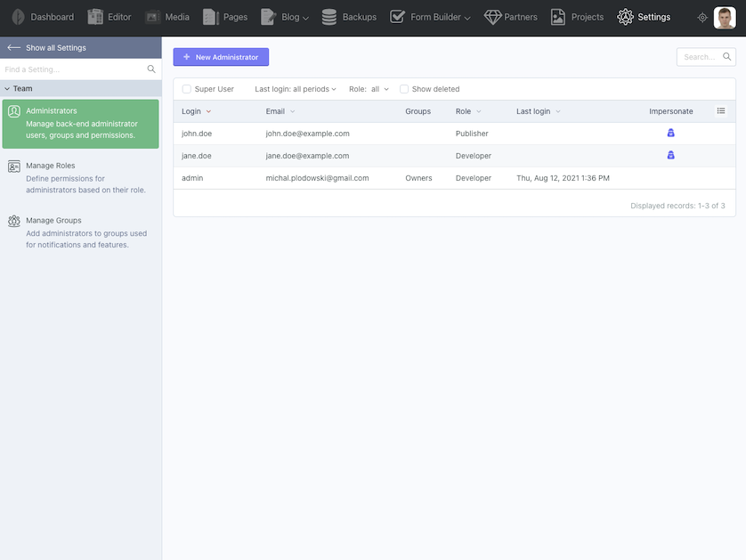746x560 pixels.
Task: Impersonate the john.doe user
Action: pyautogui.click(x=671, y=133)
